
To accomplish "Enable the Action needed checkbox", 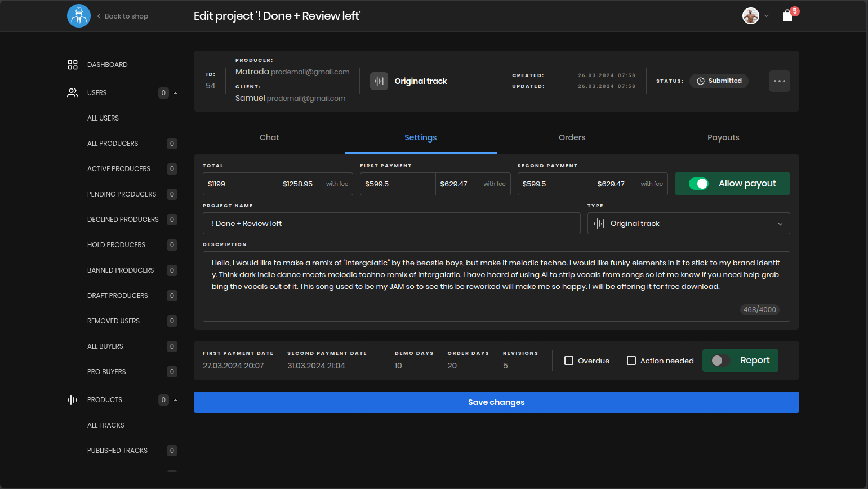I will (631, 361).
